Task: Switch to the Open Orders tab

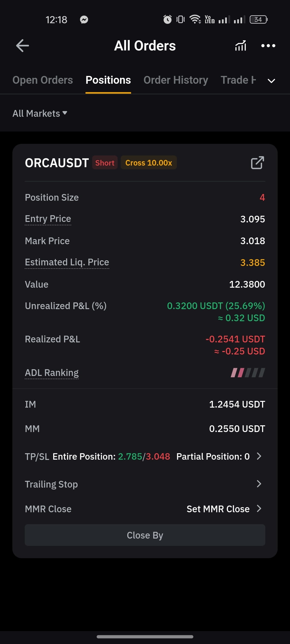Action: coord(43,80)
